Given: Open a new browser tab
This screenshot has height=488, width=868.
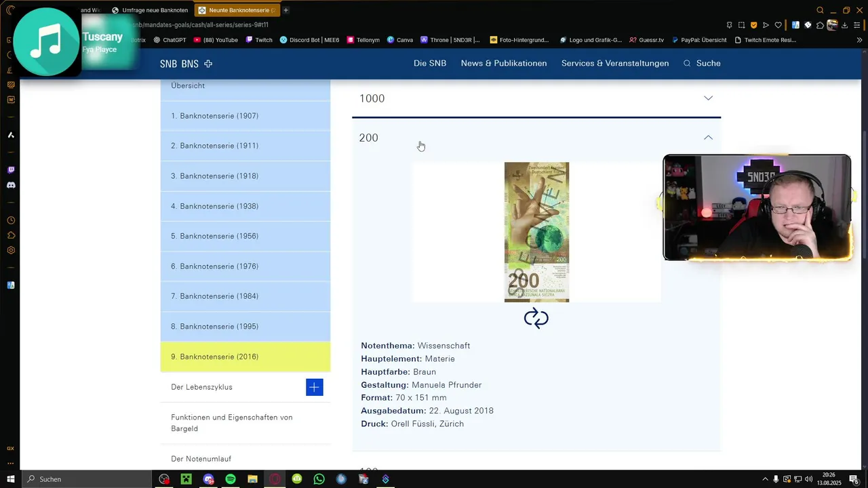Looking at the screenshot, I should [x=285, y=10].
